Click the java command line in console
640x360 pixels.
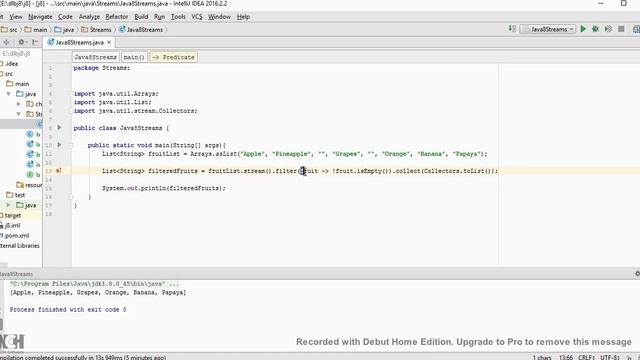click(x=94, y=284)
